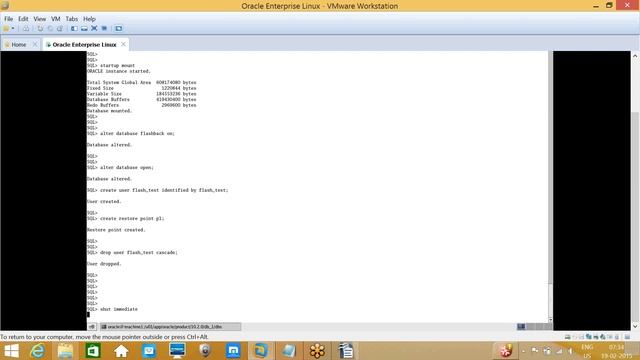Select the Oracle Enterprise Linux tab
The width and height of the screenshot is (640, 360).
[x=84, y=44]
